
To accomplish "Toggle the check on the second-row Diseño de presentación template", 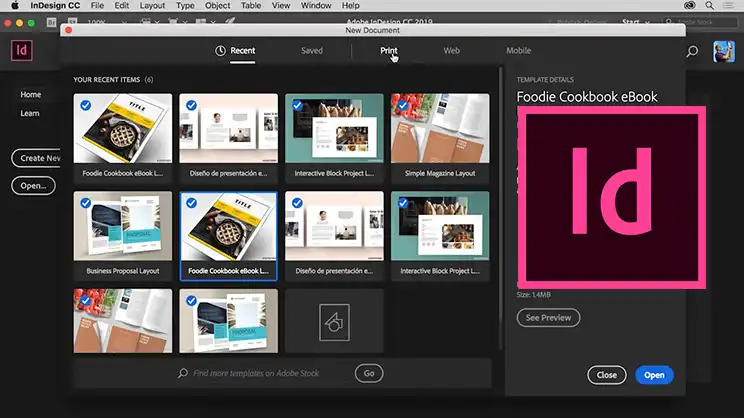I will [x=297, y=203].
